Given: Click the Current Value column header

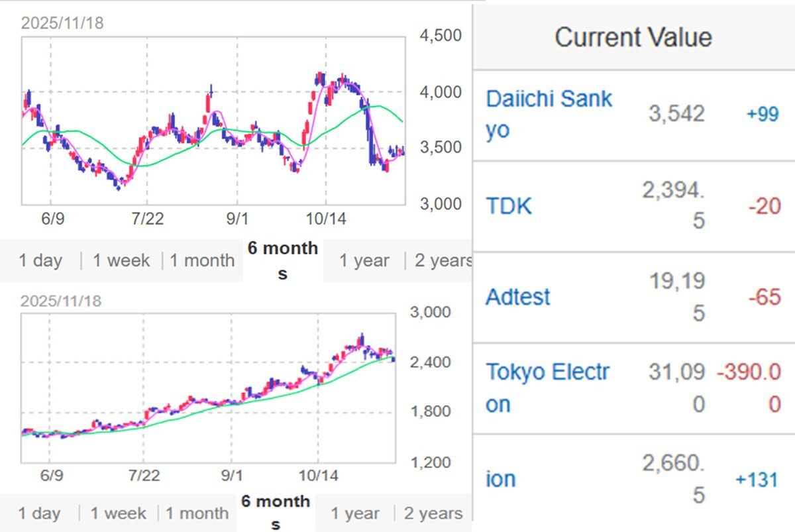Looking at the screenshot, I should click(x=633, y=36).
